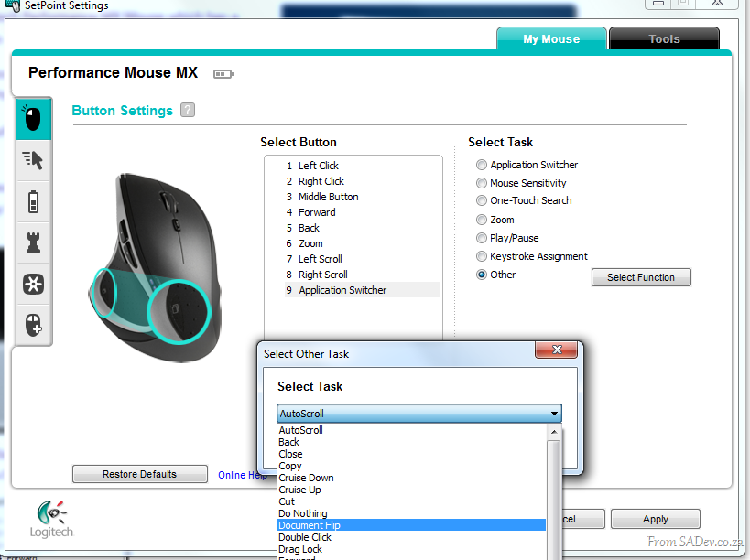Screen dimensions: 750x560
Task: Select the Keystroke Assignment radio button
Action: pyautogui.click(x=481, y=256)
